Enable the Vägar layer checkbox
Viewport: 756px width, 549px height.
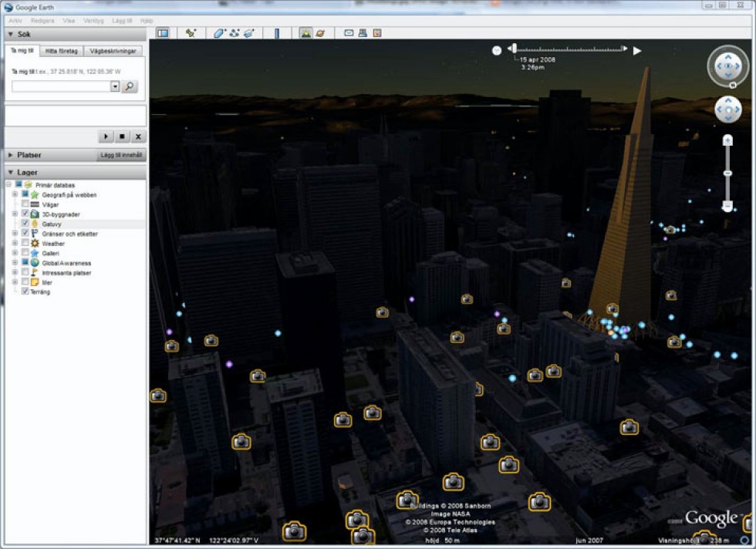25,204
